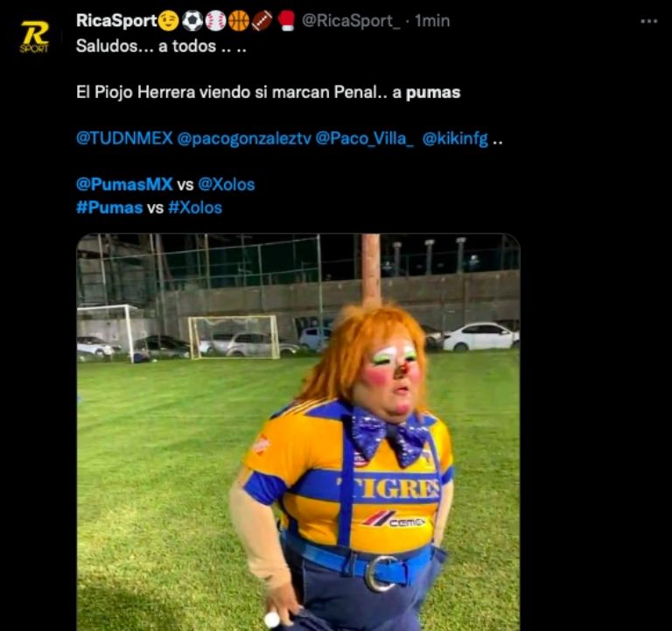This screenshot has height=631, width=672.
Task: Click the 1min timestamp
Action: click(x=432, y=21)
